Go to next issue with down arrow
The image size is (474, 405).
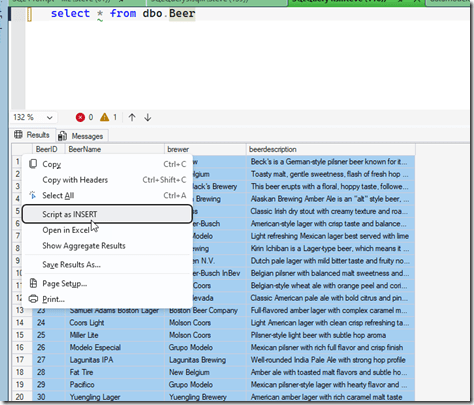pos(148,117)
